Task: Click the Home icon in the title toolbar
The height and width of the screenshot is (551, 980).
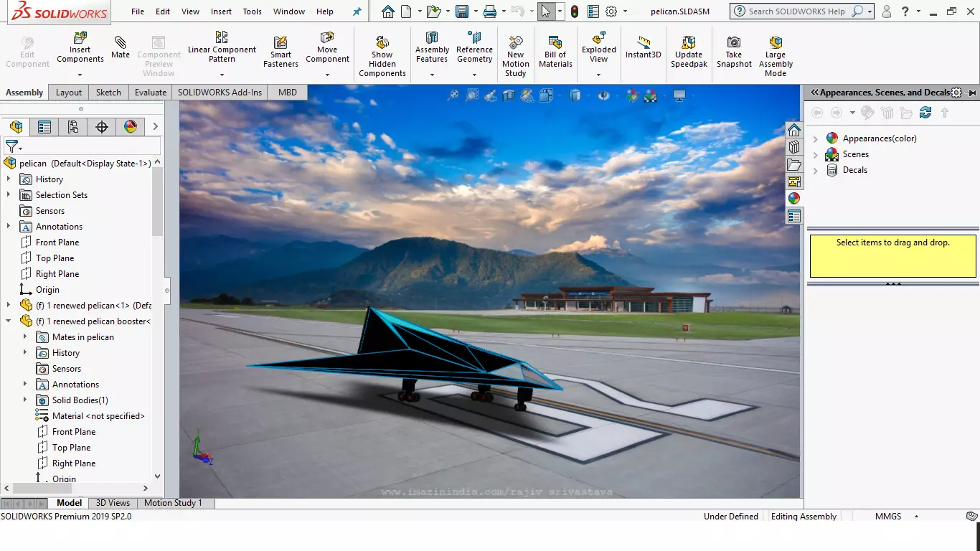Action: pos(388,11)
